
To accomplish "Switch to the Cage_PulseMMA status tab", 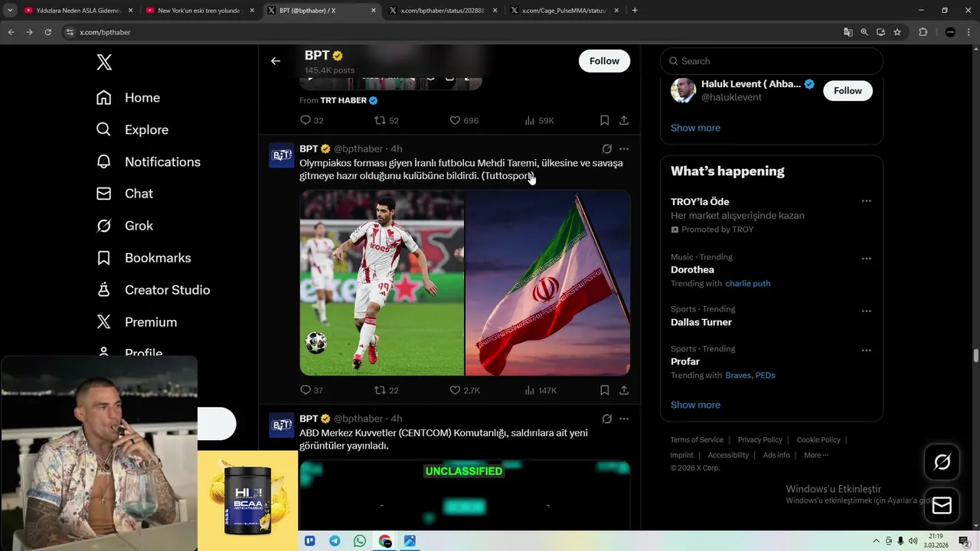I will point(565,11).
